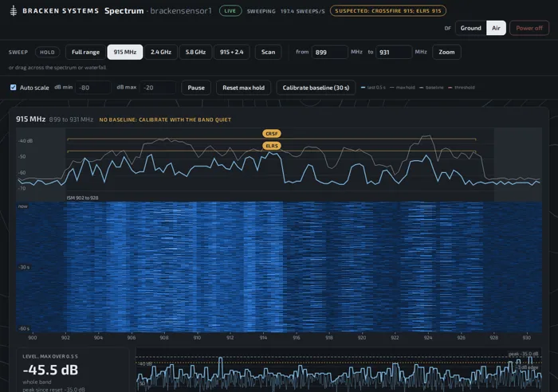The height and width of the screenshot is (392, 558).
Task: Click the Power off button
Action: pos(529,28)
